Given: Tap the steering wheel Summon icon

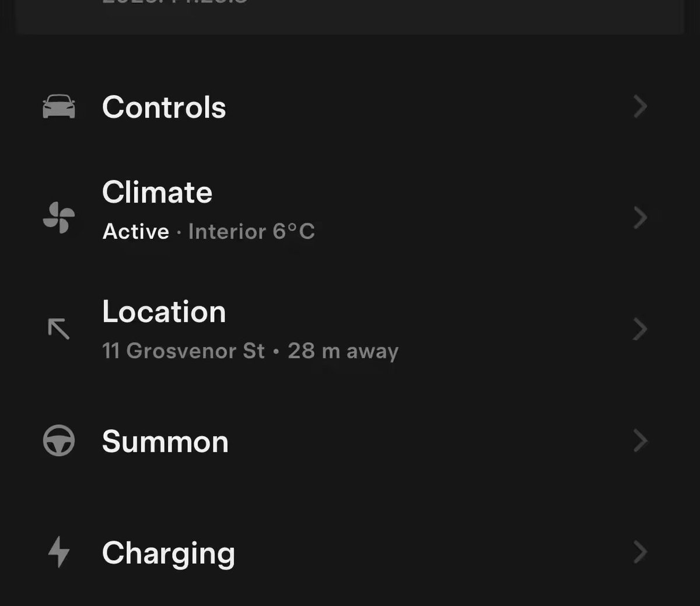Looking at the screenshot, I should 59,441.
